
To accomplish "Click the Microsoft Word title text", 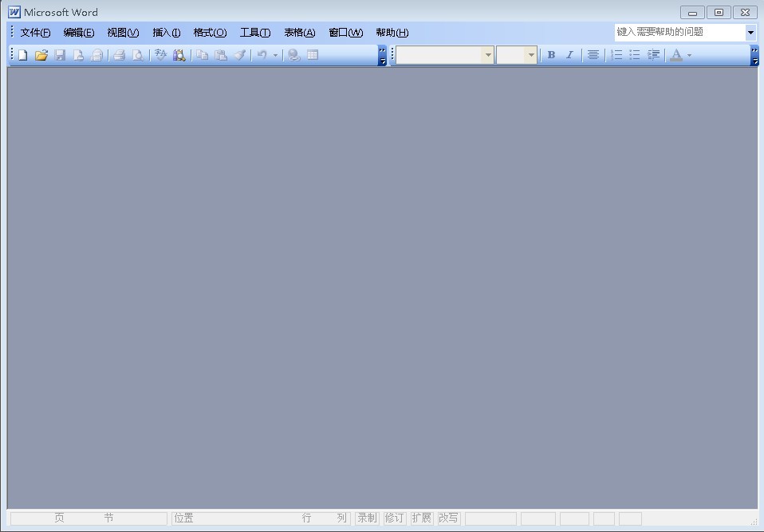I will coord(61,12).
